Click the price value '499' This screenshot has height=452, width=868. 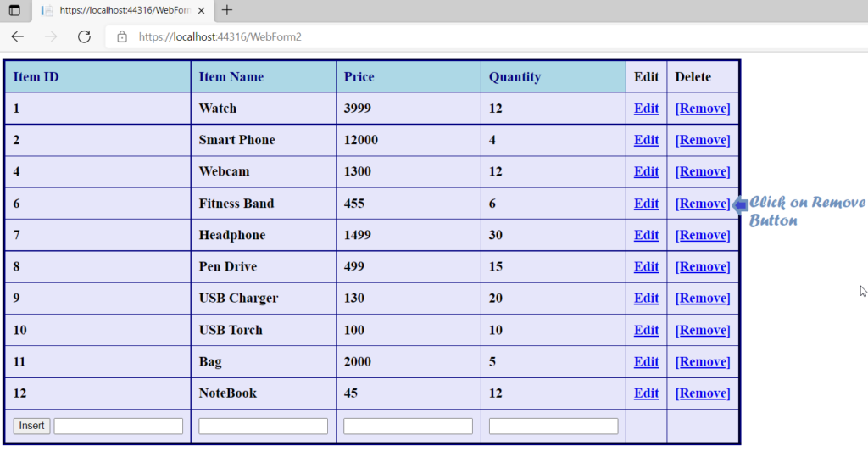click(x=353, y=266)
